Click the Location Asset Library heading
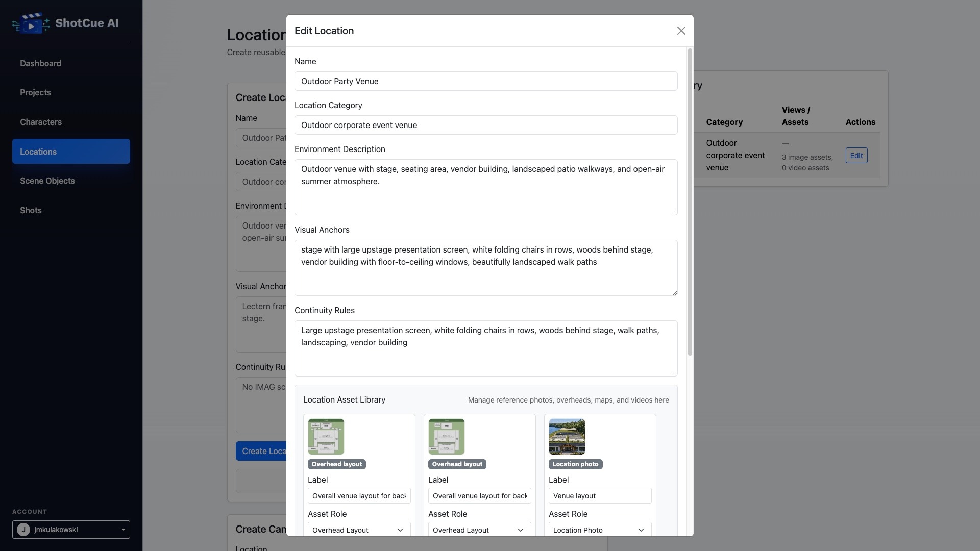Image resolution: width=980 pixels, height=551 pixels. (344, 400)
